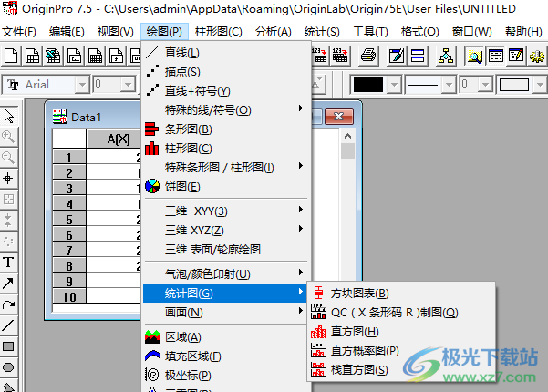Click the gear toolbar icon
548x392 pixels.
point(537,56)
